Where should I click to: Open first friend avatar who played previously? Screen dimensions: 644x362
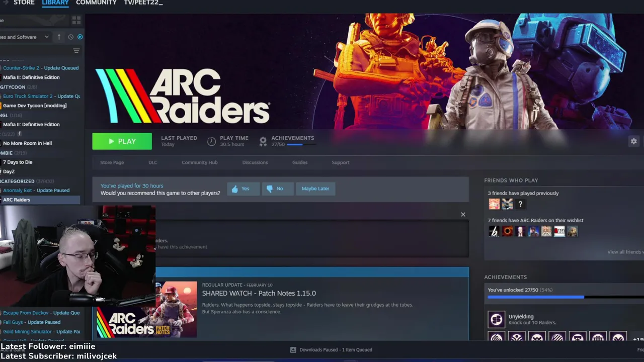tap(494, 204)
